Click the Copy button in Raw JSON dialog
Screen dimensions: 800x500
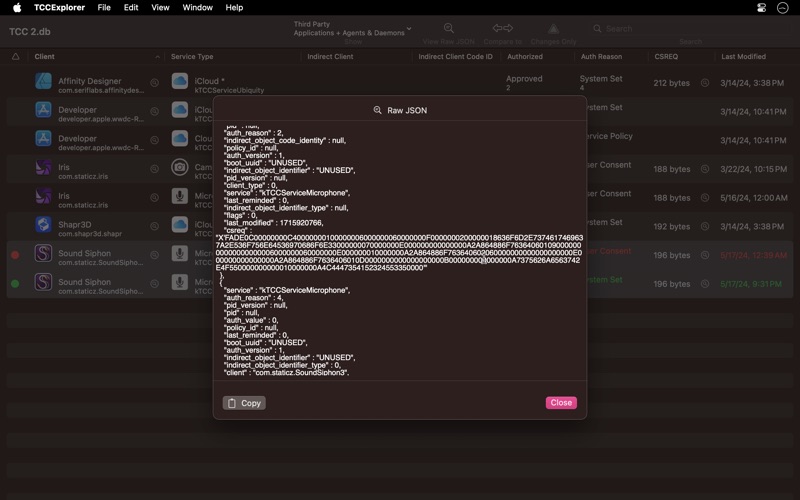(244, 403)
